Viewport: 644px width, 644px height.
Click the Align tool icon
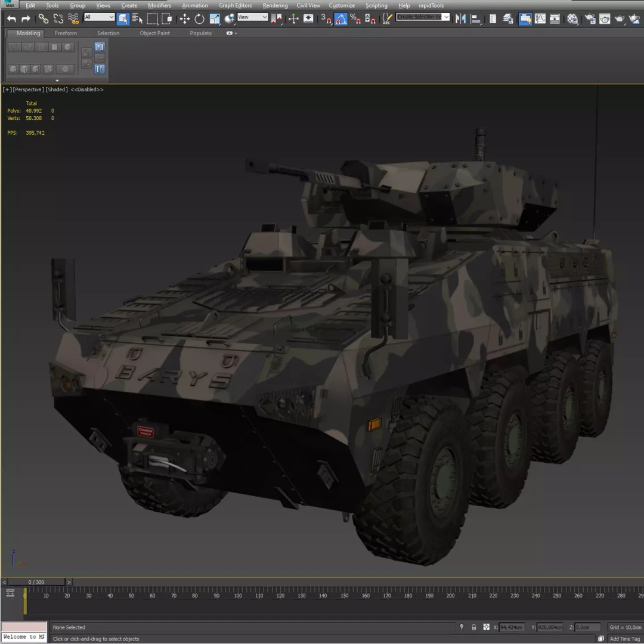click(x=476, y=19)
